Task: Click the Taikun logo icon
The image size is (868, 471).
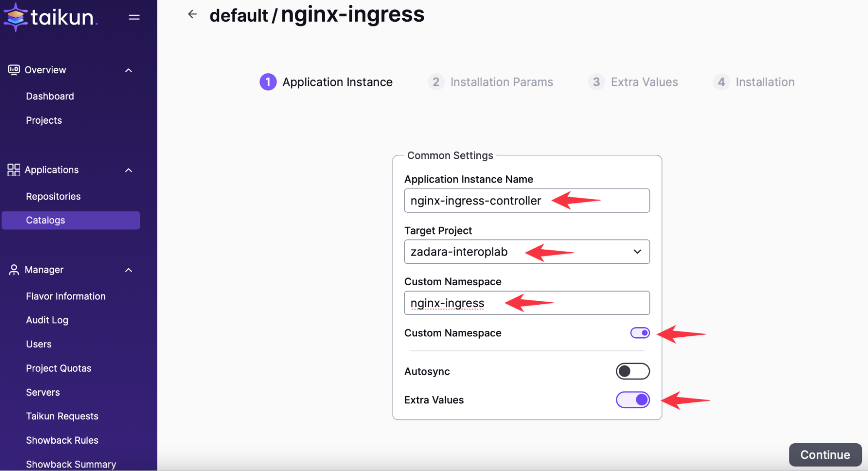Action: [16, 17]
